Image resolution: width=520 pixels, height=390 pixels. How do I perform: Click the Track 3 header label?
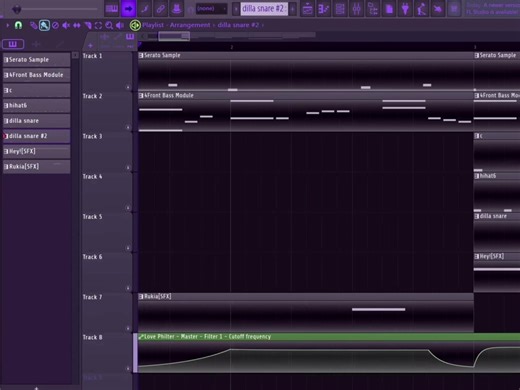[x=92, y=136]
